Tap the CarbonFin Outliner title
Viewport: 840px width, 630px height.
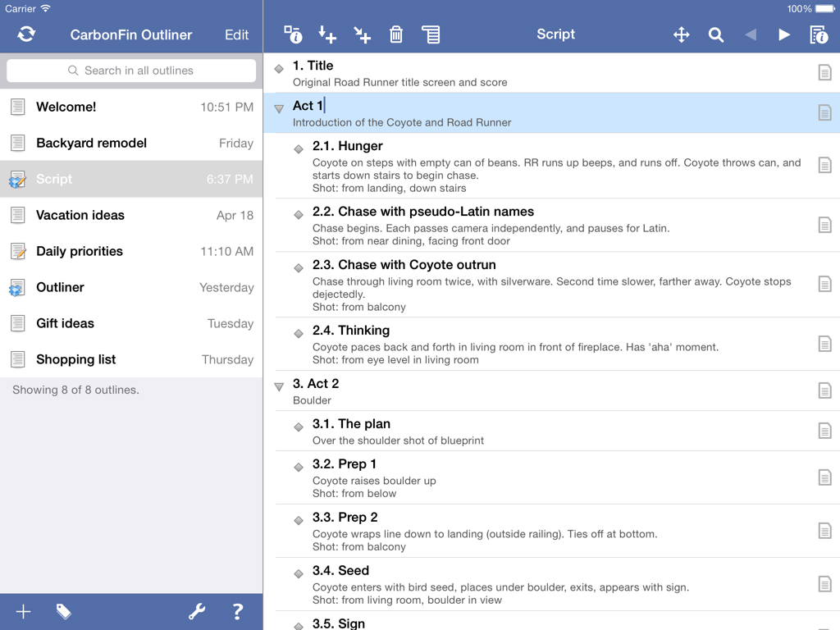(130, 34)
